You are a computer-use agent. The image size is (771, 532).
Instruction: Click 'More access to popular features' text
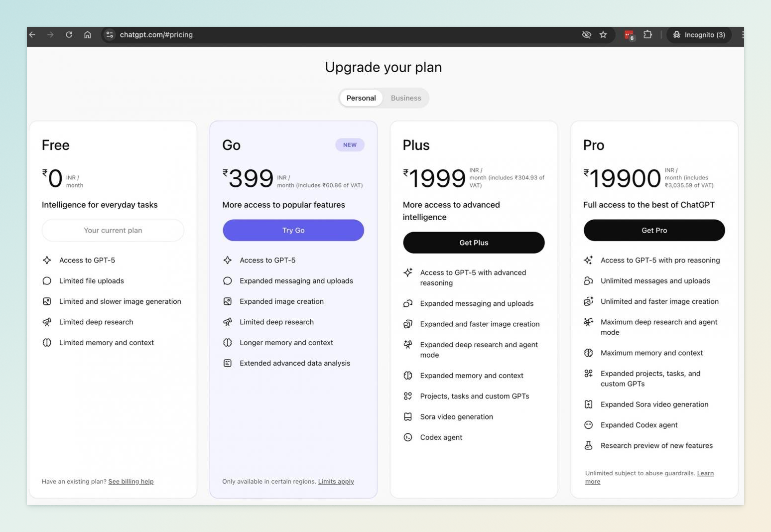(x=283, y=205)
